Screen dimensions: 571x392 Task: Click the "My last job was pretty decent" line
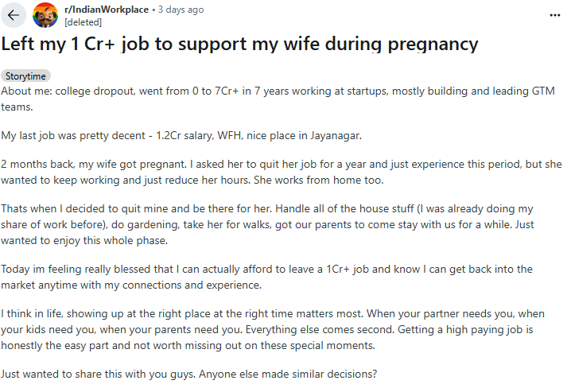[x=181, y=135]
